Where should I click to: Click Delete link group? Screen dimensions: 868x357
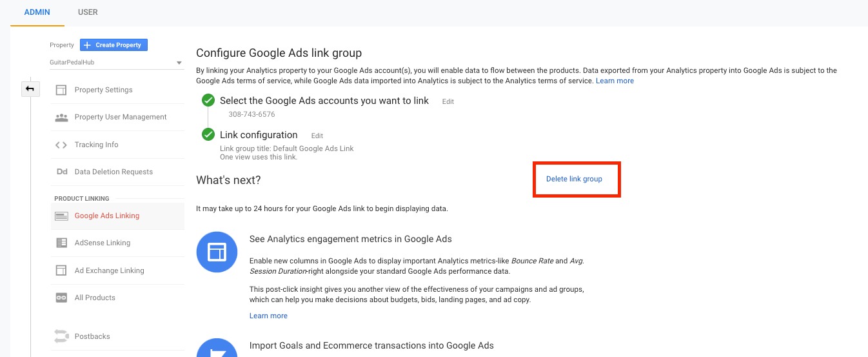click(574, 179)
